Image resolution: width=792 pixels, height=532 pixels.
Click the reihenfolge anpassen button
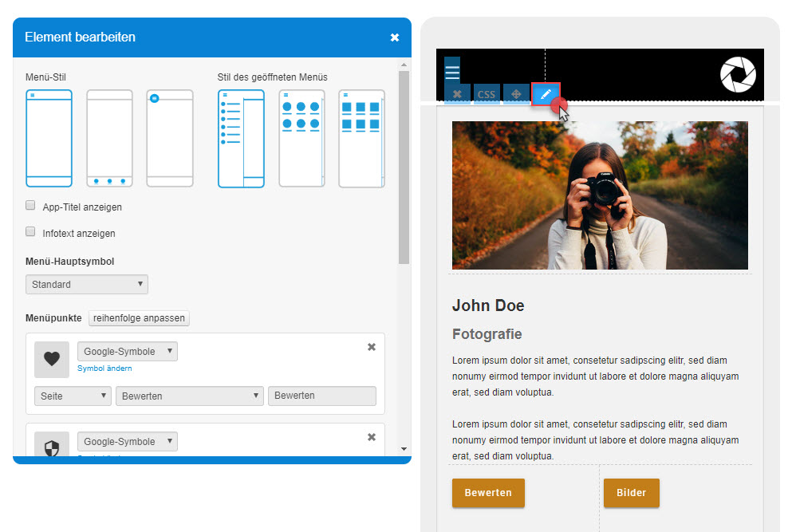[x=139, y=318]
